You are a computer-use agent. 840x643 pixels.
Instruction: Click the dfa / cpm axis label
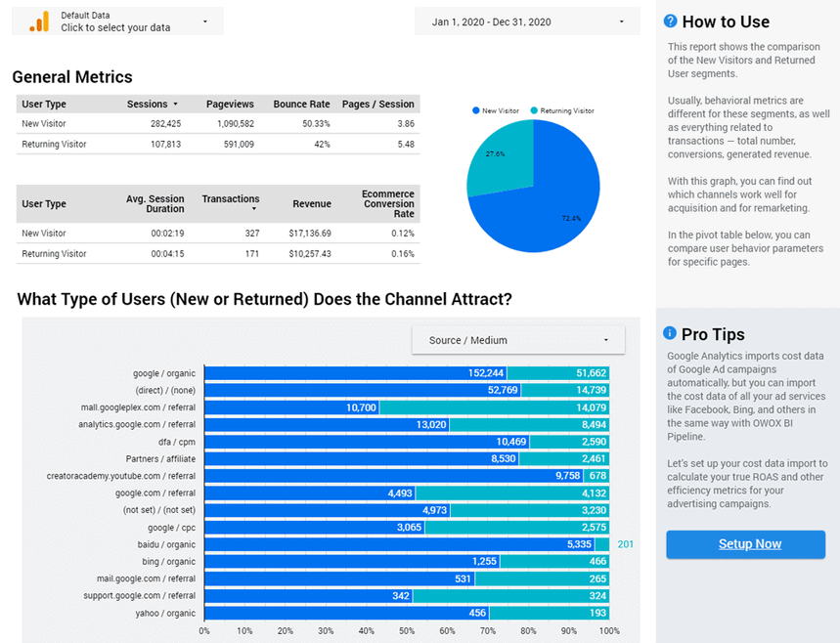pyautogui.click(x=177, y=442)
